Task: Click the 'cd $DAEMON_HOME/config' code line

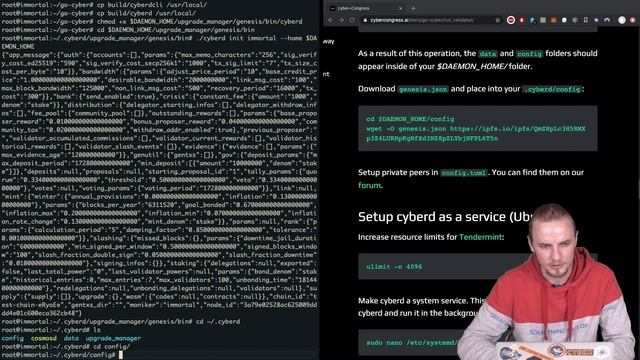Action: (x=410, y=119)
